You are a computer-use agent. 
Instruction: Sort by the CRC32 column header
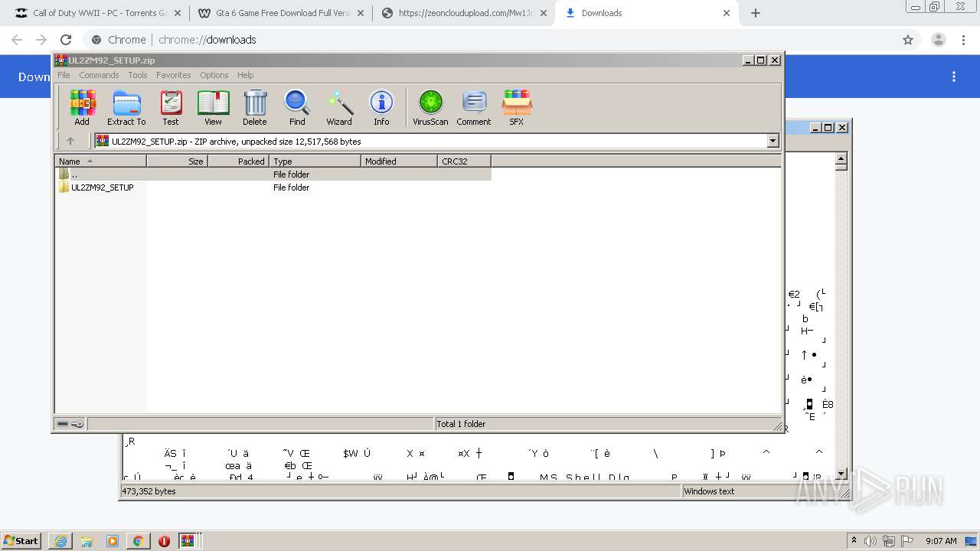pyautogui.click(x=464, y=161)
